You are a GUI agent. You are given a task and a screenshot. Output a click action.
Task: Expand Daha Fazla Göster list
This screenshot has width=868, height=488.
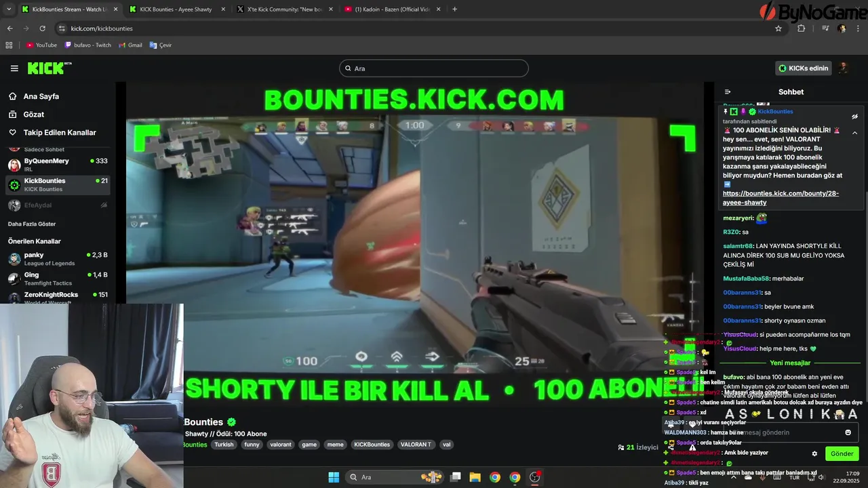point(32,224)
